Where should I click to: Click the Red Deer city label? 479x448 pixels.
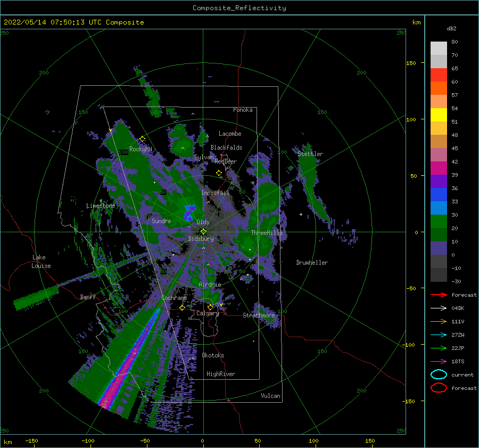[226, 161]
